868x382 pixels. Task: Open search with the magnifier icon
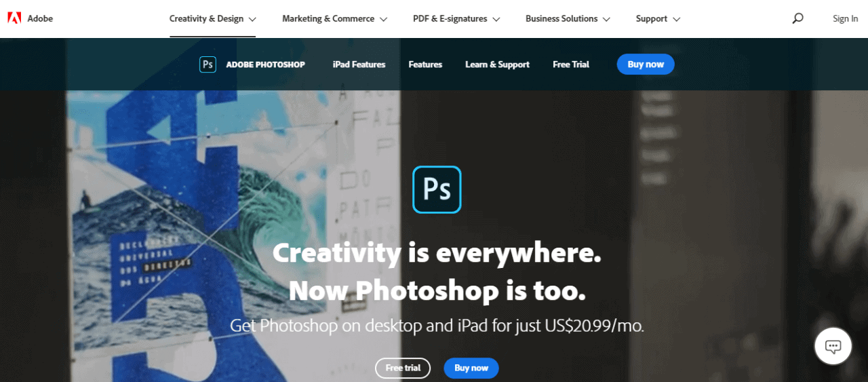(x=797, y=18)
